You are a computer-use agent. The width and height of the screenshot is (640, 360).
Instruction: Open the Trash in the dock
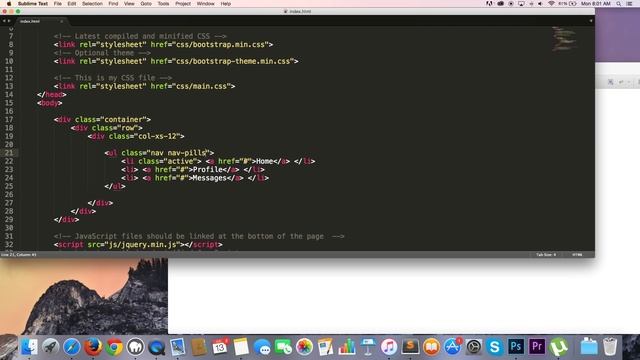(x=610, y=347)
